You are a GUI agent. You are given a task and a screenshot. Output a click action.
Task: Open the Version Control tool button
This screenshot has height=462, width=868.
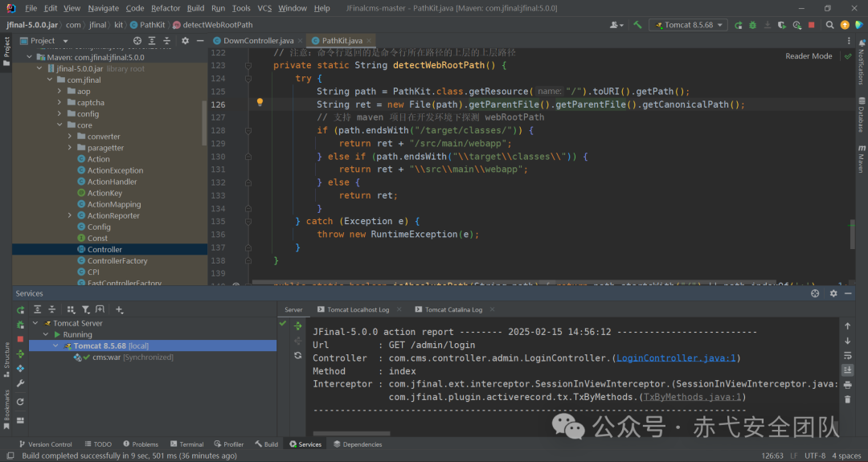pos(45,444)
